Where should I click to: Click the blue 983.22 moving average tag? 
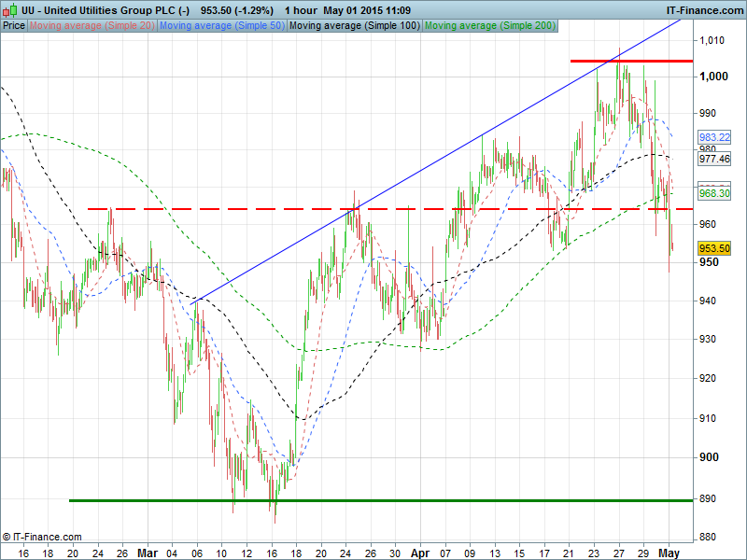[x=713, y=137]
